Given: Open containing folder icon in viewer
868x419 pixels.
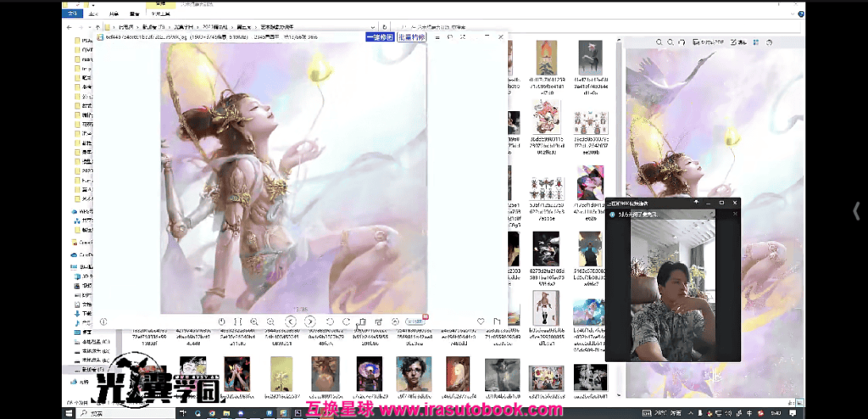Looking at the screenshot, I should [497, 321].
